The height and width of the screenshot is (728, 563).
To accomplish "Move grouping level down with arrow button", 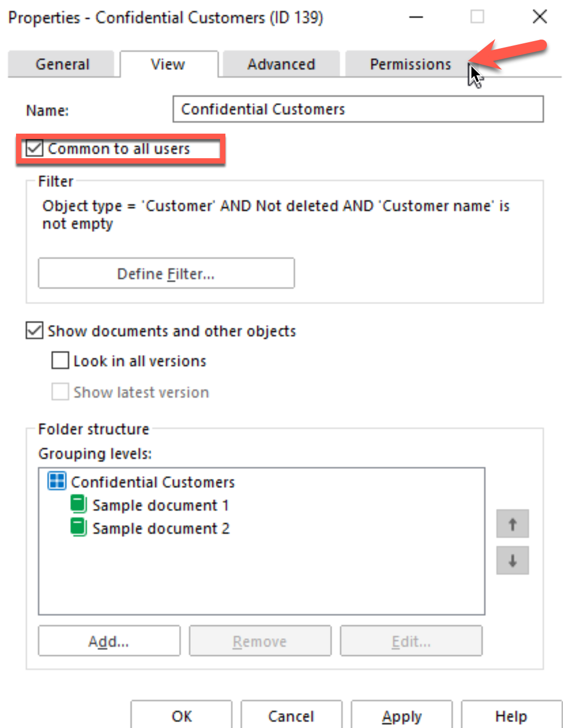I will click(x=512, y=560).
